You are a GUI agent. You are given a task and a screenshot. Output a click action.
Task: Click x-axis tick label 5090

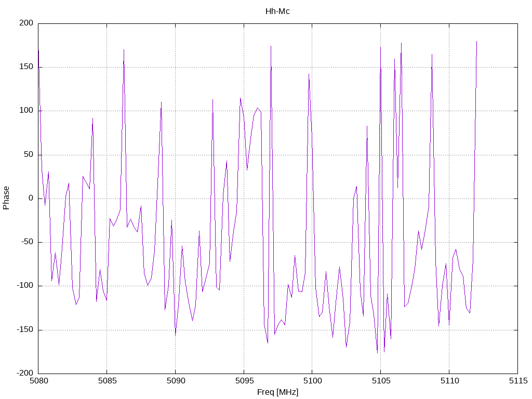(x=176, y=381)
